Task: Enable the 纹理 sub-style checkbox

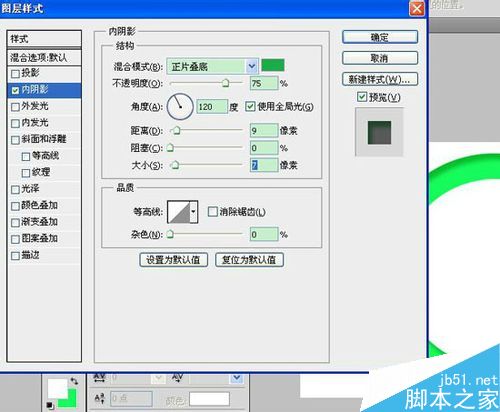Action: coord(26,173)
